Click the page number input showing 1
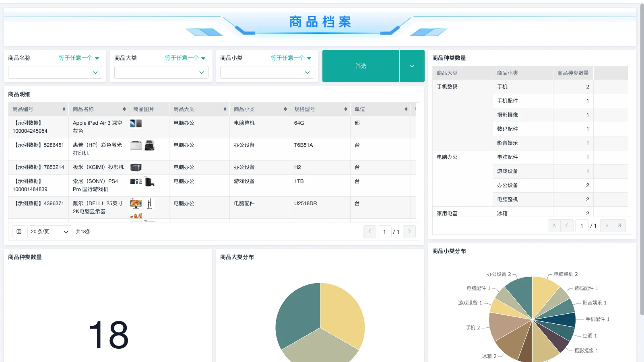 385,232
